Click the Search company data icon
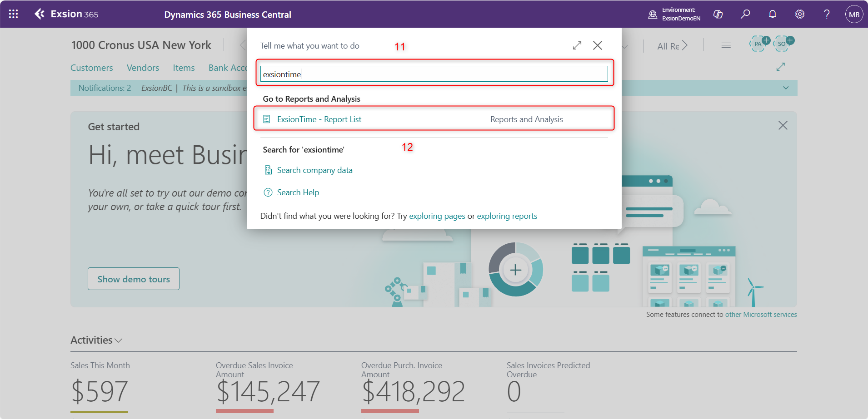 pos(268,170)
